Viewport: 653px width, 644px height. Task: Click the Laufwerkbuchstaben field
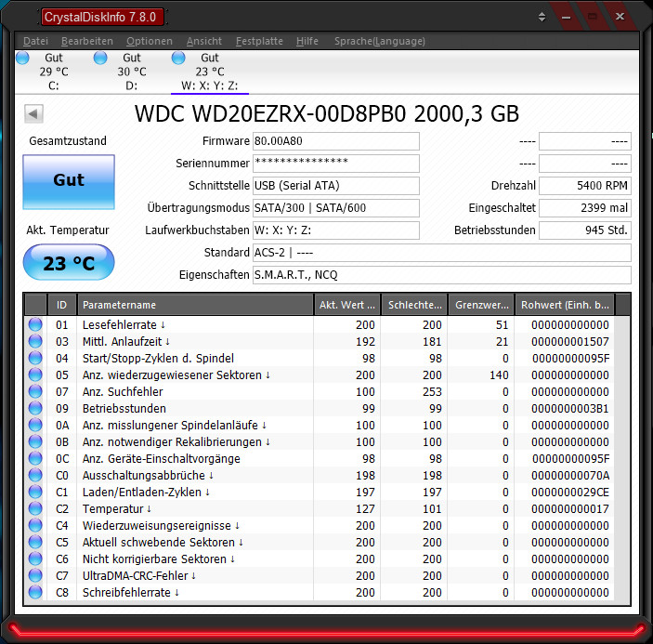[336, 230]
